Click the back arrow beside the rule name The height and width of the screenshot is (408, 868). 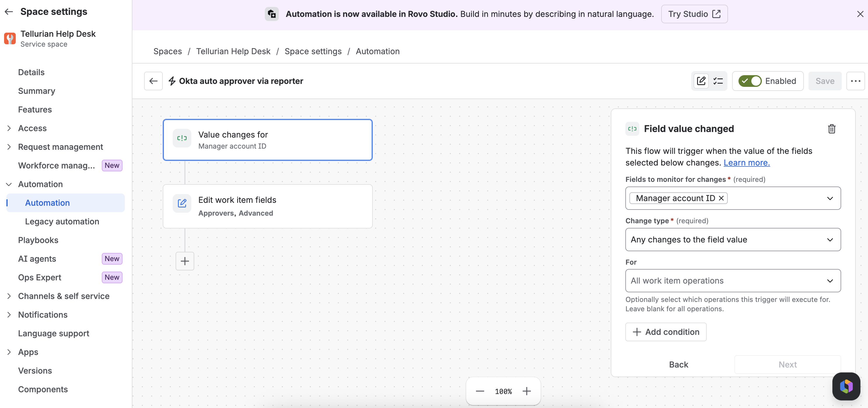[153, 81]
